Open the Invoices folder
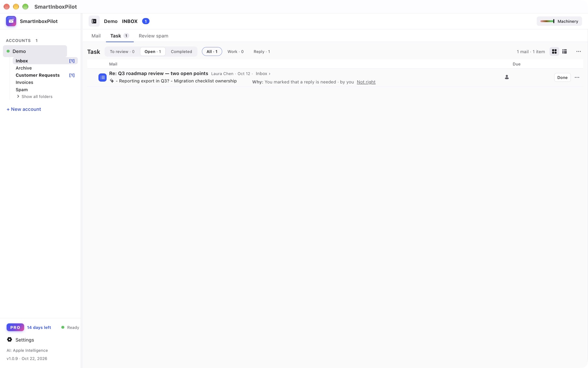Screen dimensions: 588x368 [24, 82]
